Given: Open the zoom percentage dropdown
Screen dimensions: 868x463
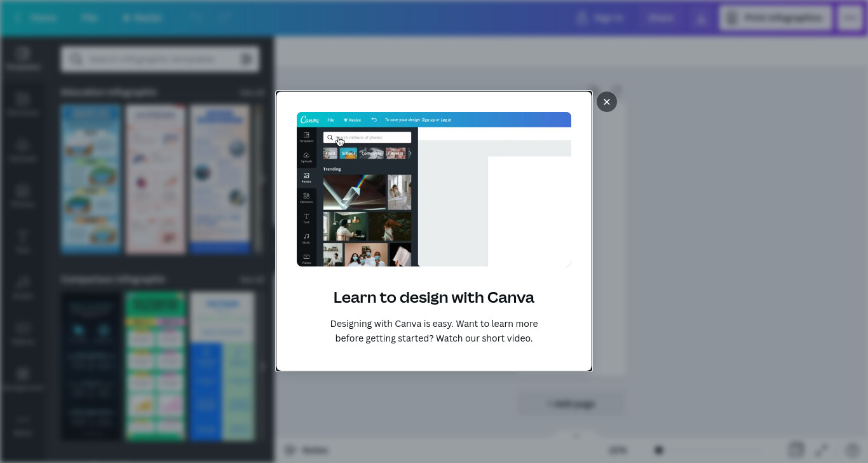Looking at the screenshot, I should click(618, 450).
